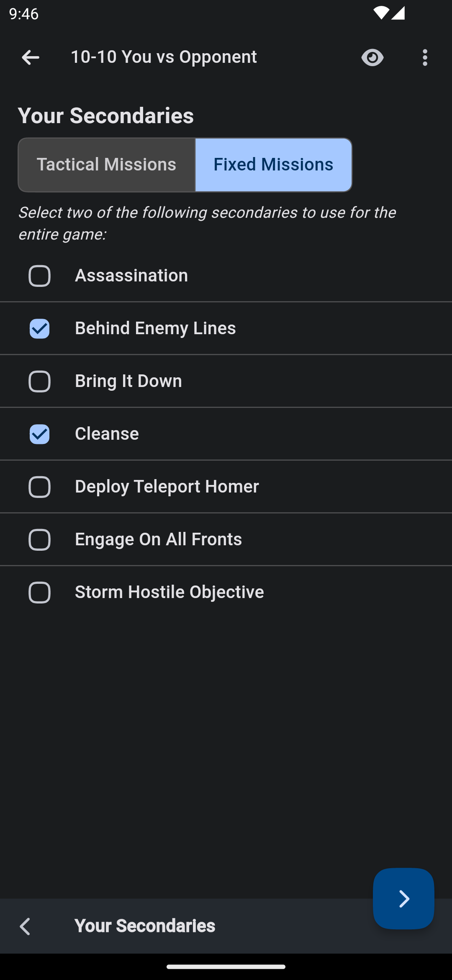This screenshot has width=452, height=980.
Task: Check the Storm Hostile Objective checkbox
Action: click(x=39, y=593)
